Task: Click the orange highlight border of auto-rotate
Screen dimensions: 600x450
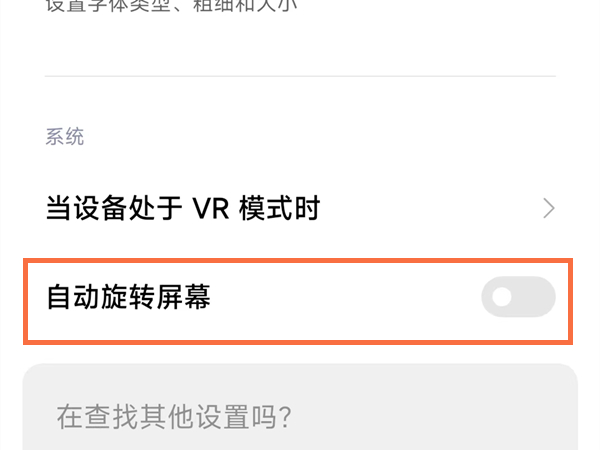Action: coord(298,261)
